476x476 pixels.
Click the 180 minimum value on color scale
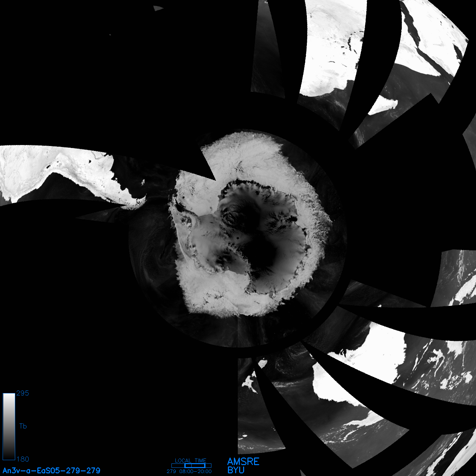coord(22,459)
